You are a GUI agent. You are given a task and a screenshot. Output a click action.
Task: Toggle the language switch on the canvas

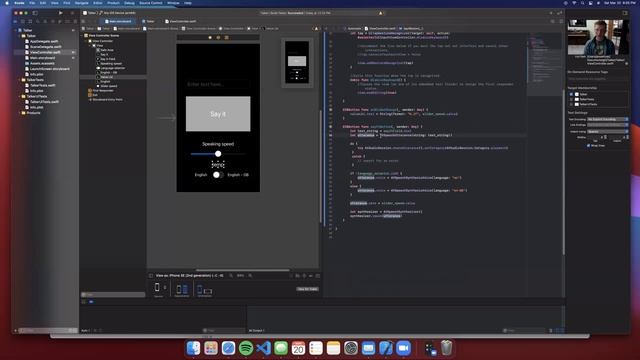(x=218, y=175)
